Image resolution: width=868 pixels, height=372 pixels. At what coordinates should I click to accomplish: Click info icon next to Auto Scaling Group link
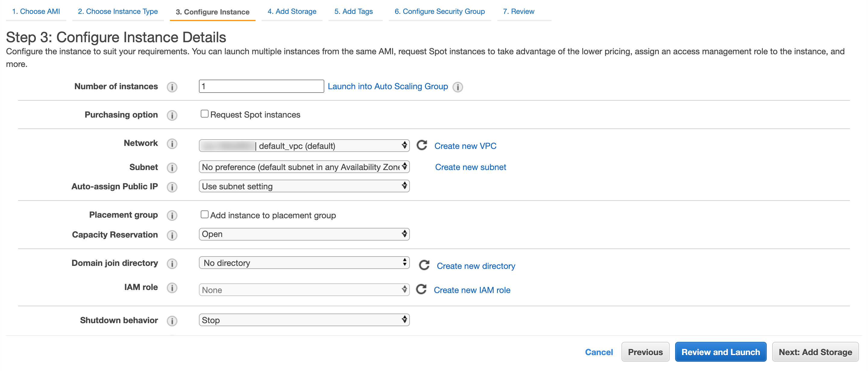458,87
